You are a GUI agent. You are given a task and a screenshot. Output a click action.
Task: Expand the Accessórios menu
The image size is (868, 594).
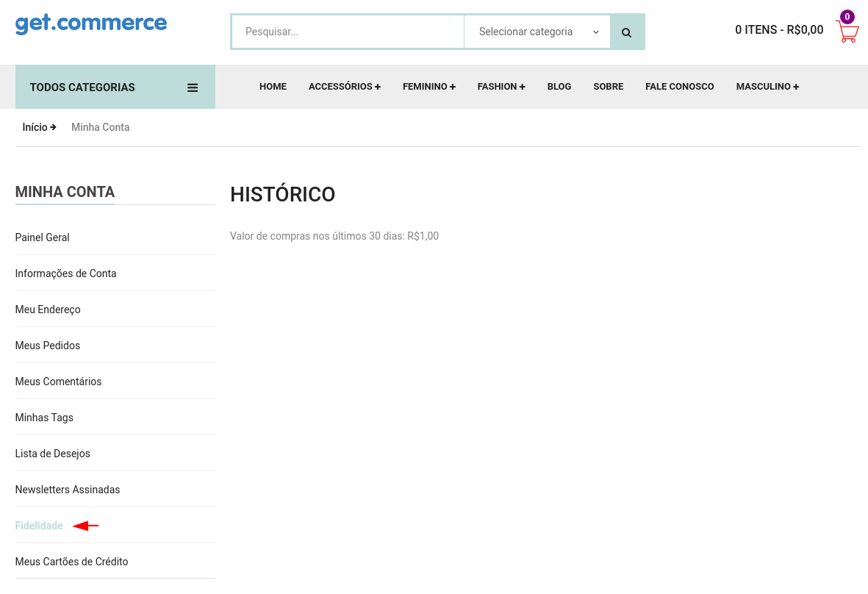(344, 87)
